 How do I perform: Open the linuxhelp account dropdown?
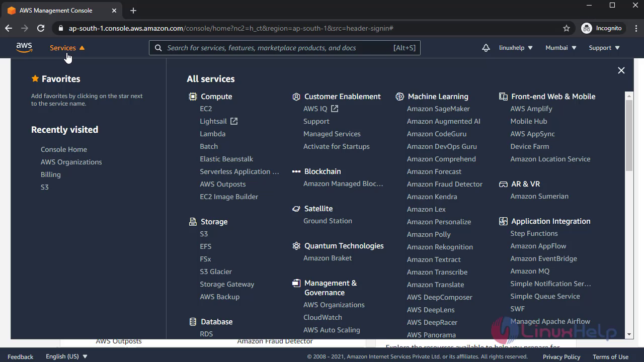click(515, 48)
